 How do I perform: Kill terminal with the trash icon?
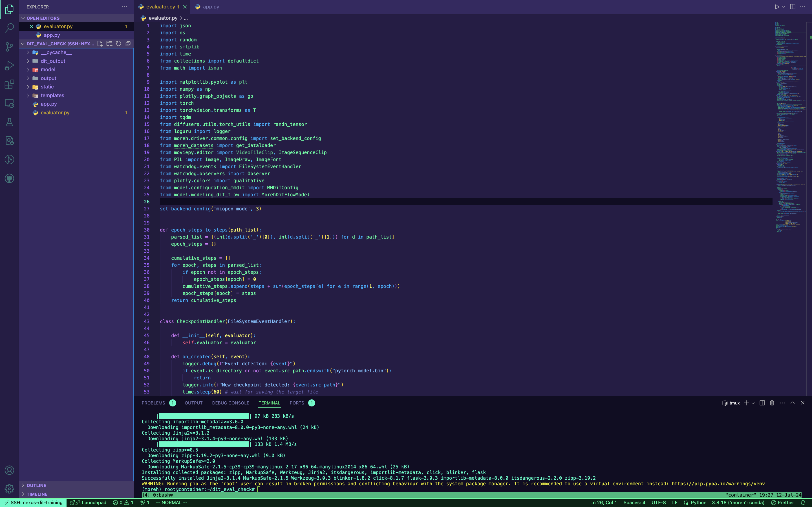click(772, 403)
